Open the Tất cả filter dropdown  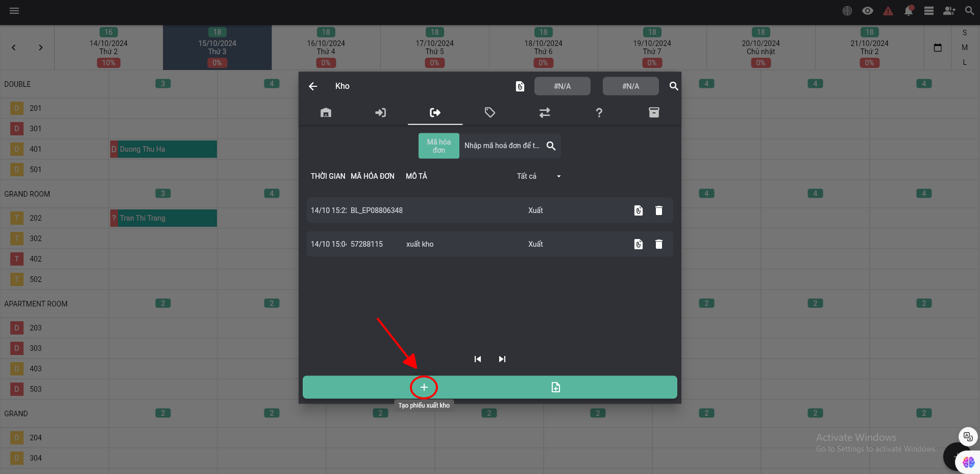[538, 176]
